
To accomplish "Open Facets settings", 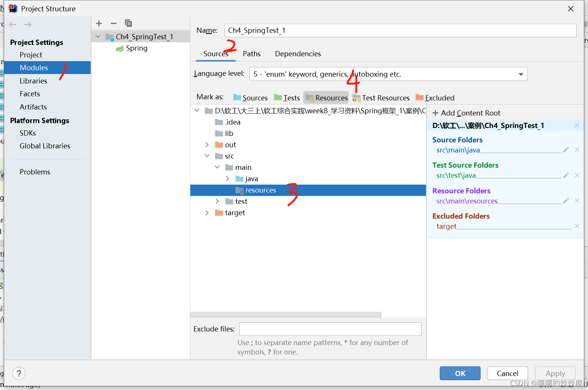I will pos(30,94).
